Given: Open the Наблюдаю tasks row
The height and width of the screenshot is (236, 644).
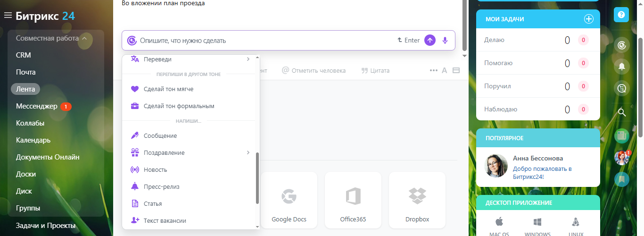Looking at the screenshot, I should (x=538, y=109).
